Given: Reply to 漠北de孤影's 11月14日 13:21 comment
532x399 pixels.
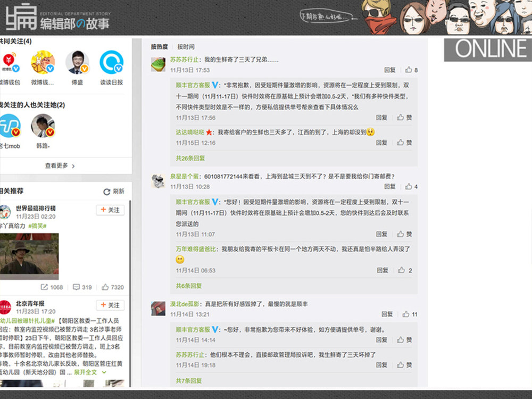Looking at the screenshot, I should (387, 314).
